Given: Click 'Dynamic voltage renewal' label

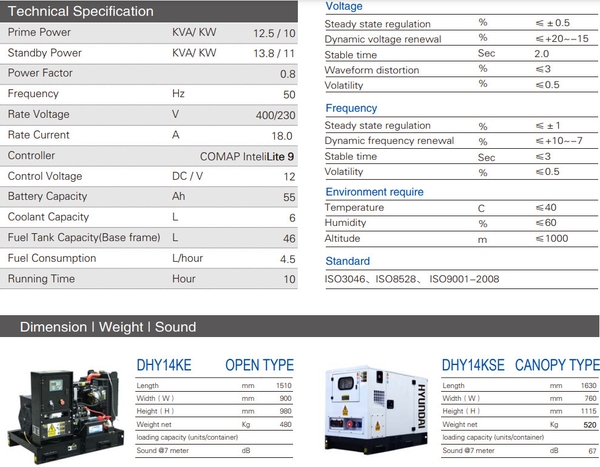Looking at the screenshot, I should 383,39.
